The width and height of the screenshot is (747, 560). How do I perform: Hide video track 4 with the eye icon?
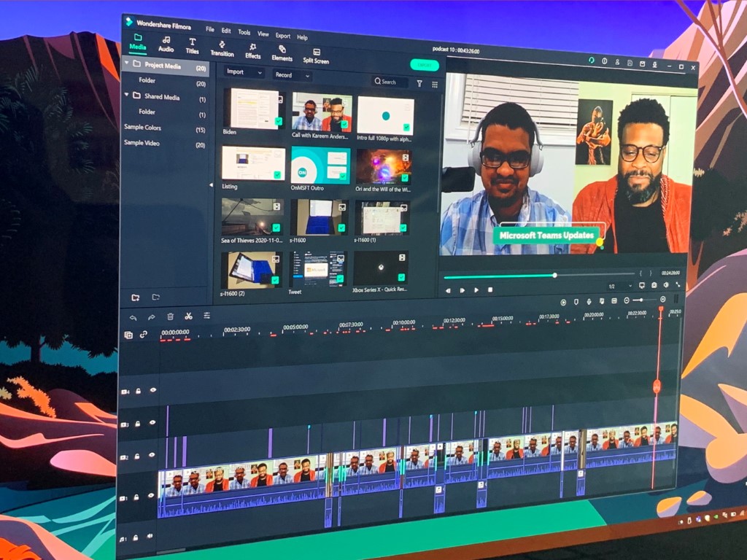153,390
